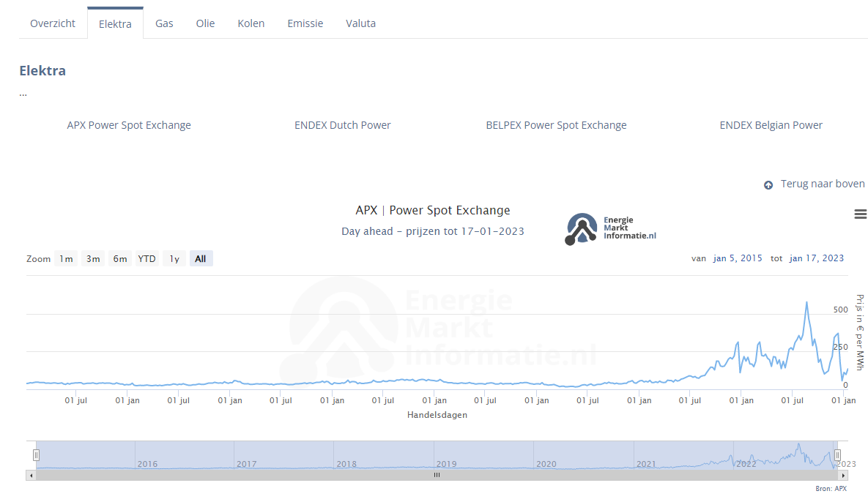
Task: Open the Valuta tab
Action: point(361,23)
